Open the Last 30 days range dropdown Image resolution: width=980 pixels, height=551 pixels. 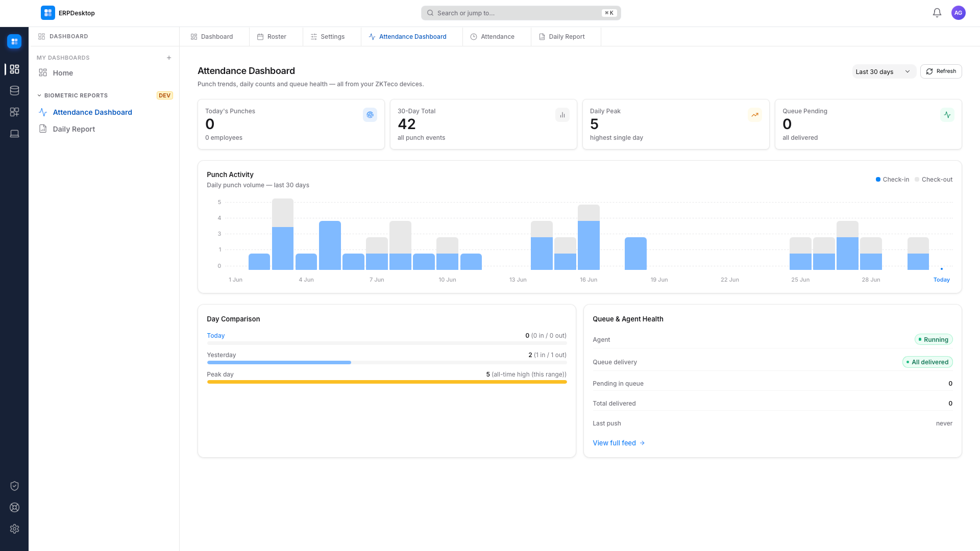click(884, 71)
